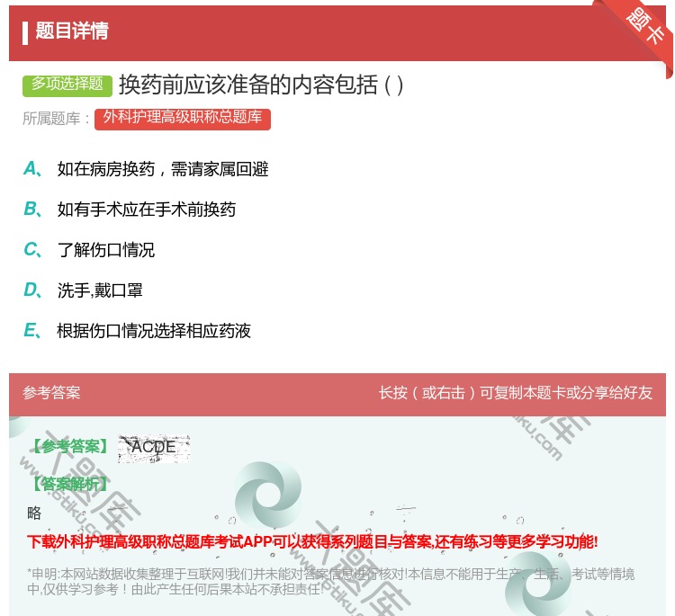Click the option letter B
Screen dimensions: 675x616
click(x=31, y=210)
